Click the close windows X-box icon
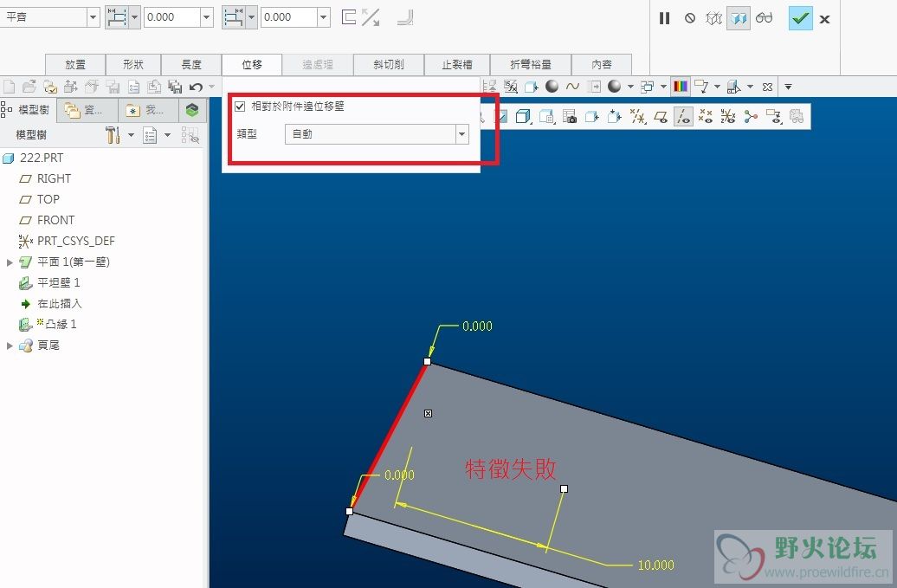The image size is (897, 588). tap(767, 87)
